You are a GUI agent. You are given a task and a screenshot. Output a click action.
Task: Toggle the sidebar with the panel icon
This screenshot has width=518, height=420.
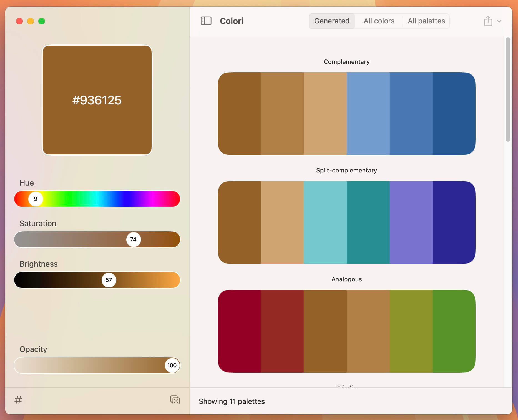(206, 21)
